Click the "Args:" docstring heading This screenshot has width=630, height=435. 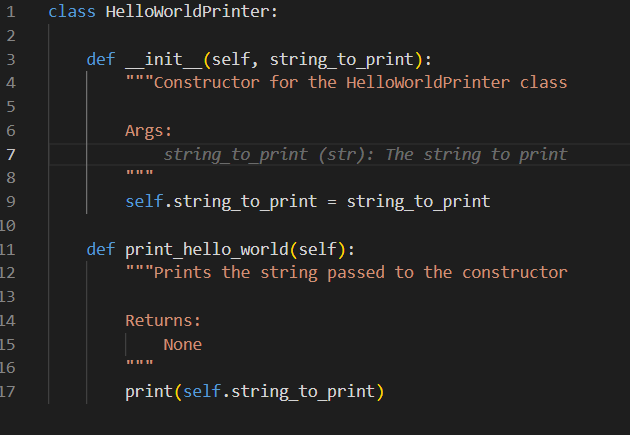149,130
